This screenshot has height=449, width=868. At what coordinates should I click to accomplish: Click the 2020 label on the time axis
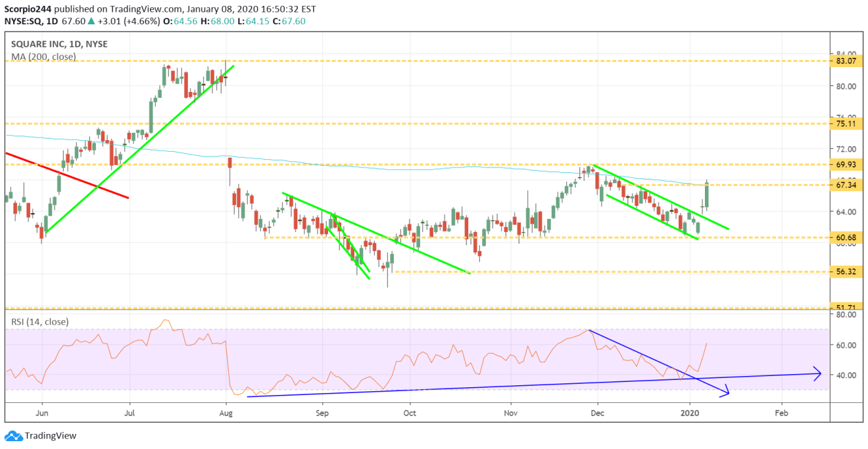coord(690,413)
